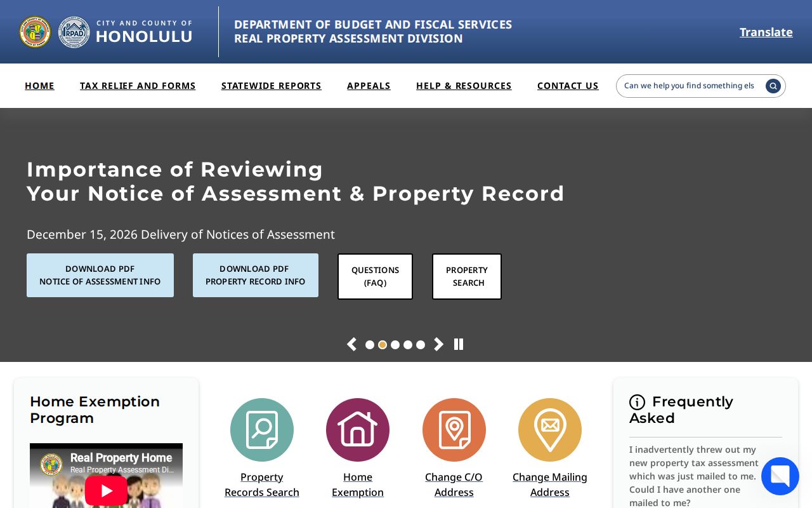812x508 pixels.
Task: Download PDF Notice of Assessment Info
Action: [100, 275]
